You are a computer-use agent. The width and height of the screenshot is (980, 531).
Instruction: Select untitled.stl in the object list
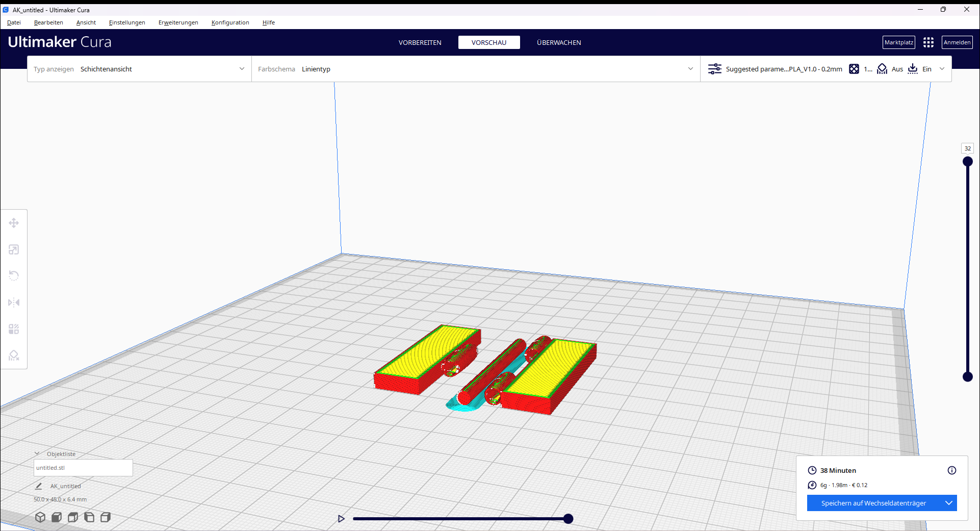coord(83,468)
